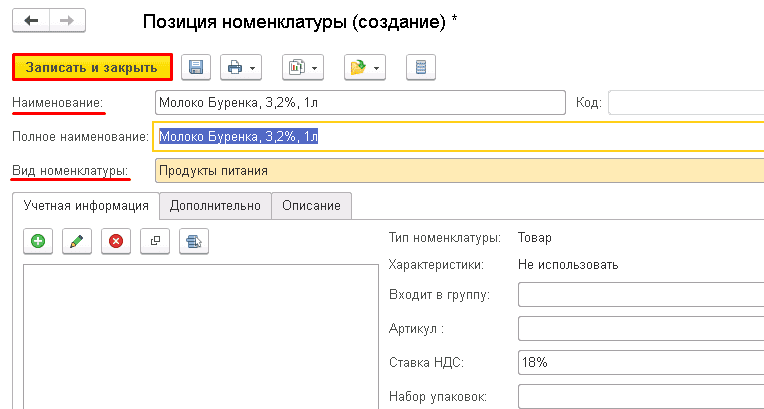Click the list icon in the toolbar

(x=421, y=67)
